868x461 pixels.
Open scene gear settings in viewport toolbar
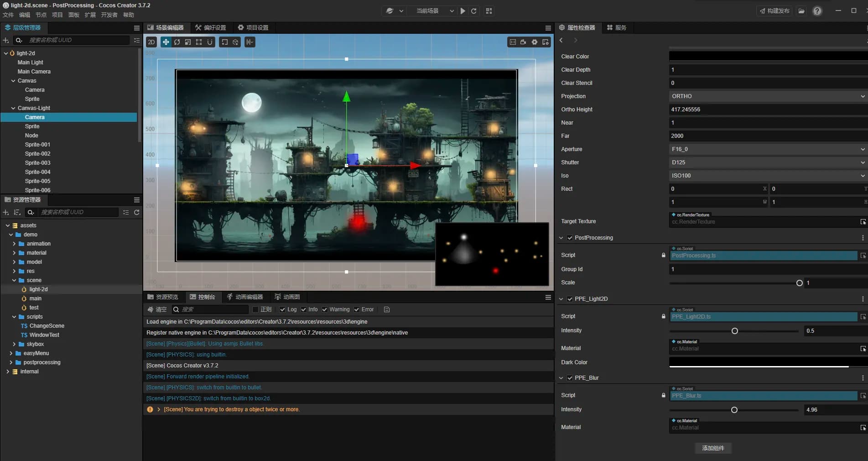(x=535, y=42)
